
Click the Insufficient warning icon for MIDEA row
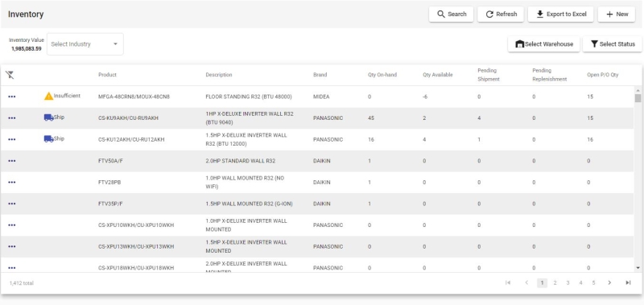tap(49, 96)
